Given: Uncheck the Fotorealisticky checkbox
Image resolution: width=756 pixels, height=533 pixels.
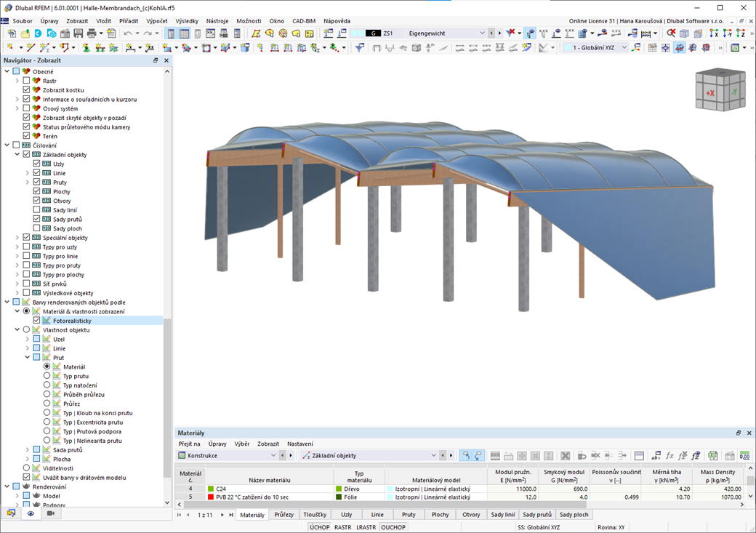Looking at the screenshot, I should 36,320.
